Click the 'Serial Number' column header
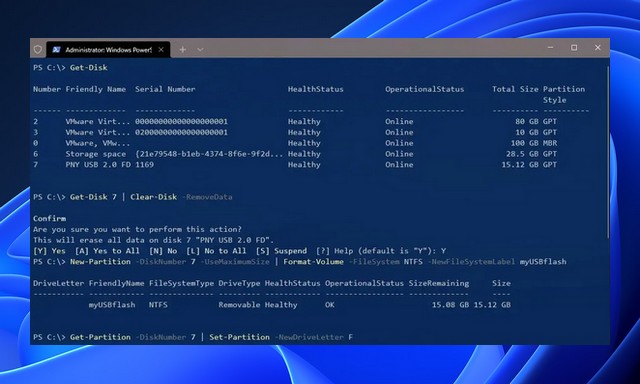The height and width of the screenshot is (384, 640). click(x=165, y=89)
